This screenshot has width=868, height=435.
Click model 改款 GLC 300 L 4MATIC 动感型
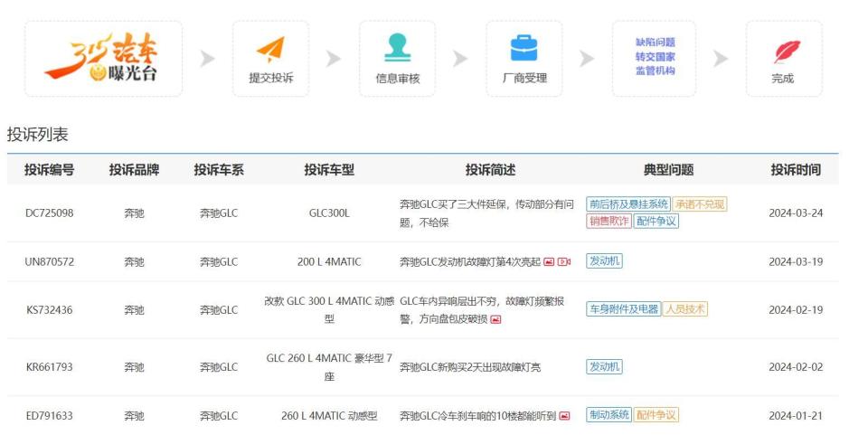[x=329, y=310]
